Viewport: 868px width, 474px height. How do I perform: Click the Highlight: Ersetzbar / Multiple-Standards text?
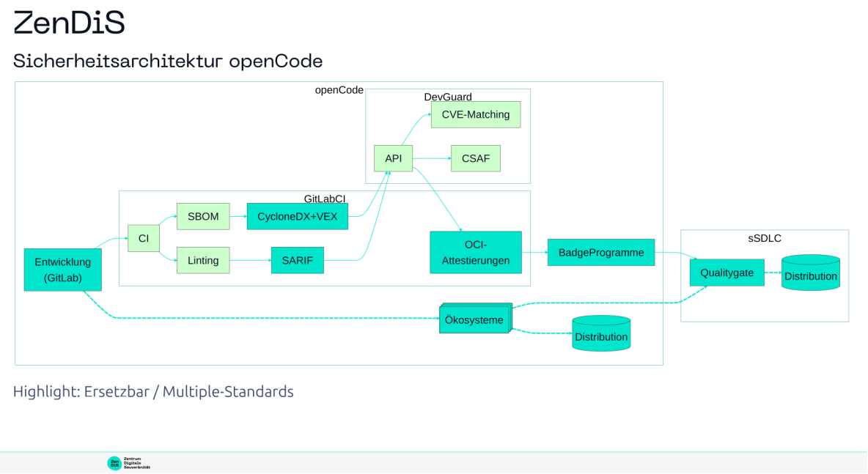pyautogui.click(x=153, y=392)
